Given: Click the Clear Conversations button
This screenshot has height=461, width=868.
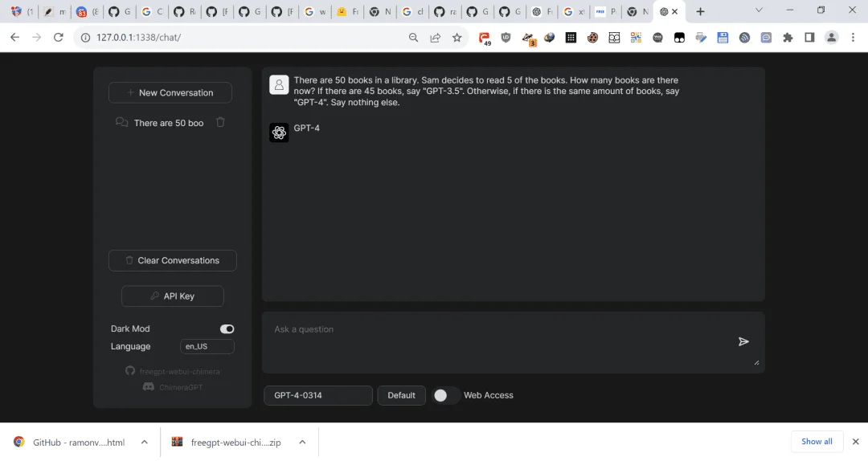Looking at the screenshot, I should (172, 260).
